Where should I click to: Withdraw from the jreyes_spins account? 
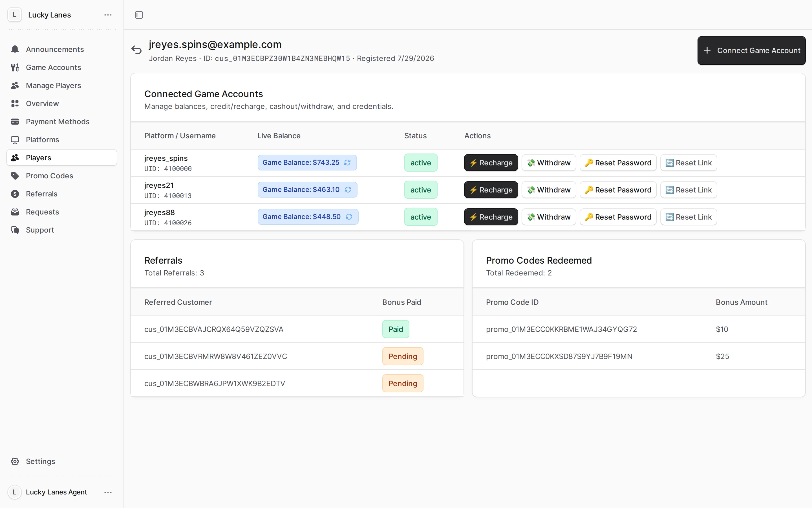[x=549, y=163]
